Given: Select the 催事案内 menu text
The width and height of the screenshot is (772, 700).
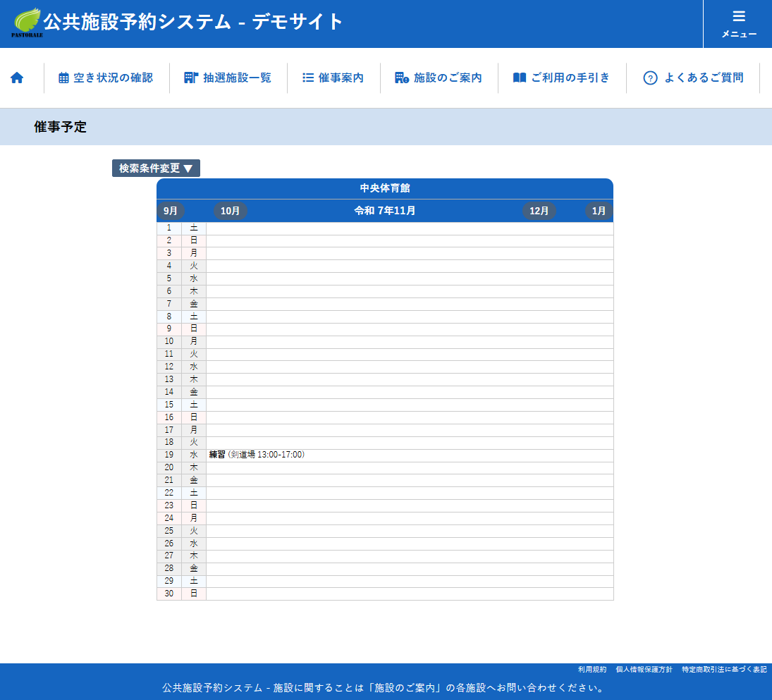Looking at the screenshot, I should coord(341,78).
